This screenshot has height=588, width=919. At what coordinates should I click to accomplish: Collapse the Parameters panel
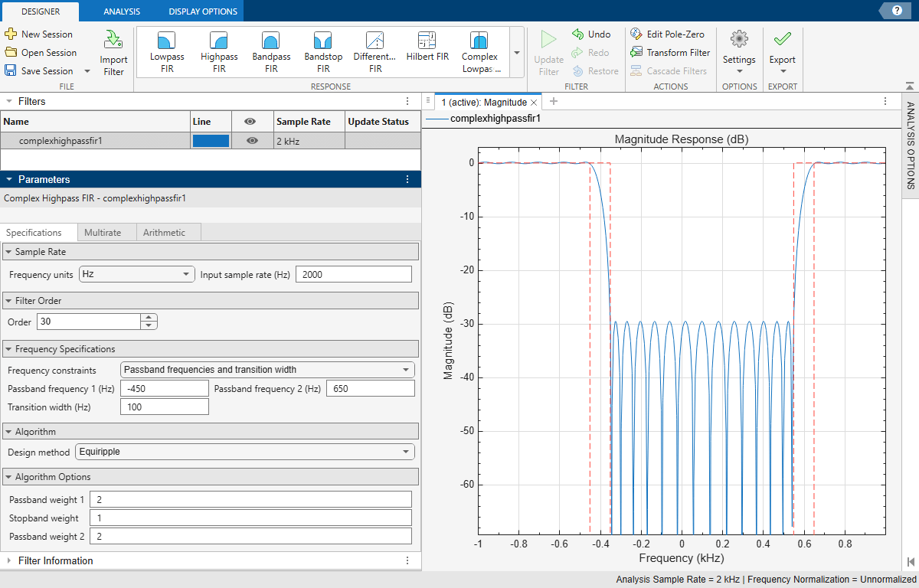coord(8,179)
